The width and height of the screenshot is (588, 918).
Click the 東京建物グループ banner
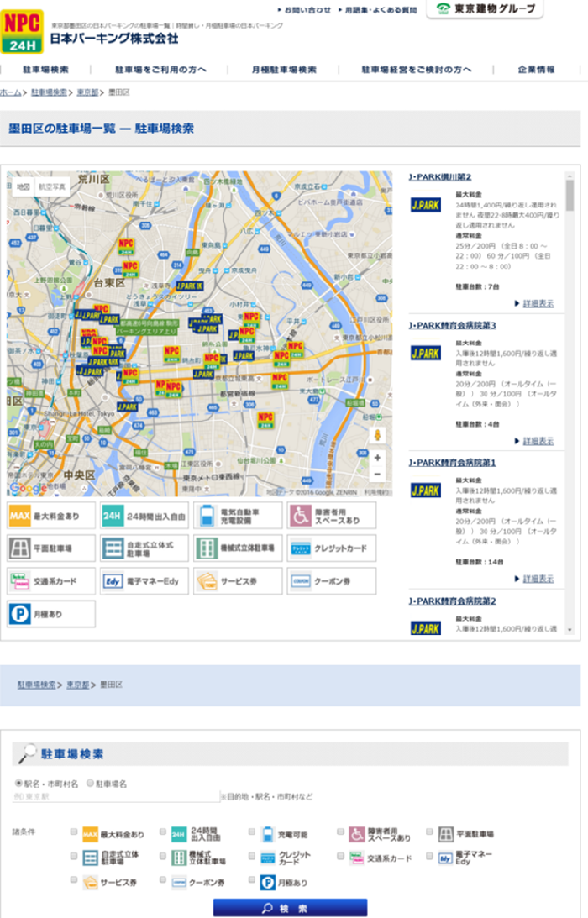pos(485,9)
